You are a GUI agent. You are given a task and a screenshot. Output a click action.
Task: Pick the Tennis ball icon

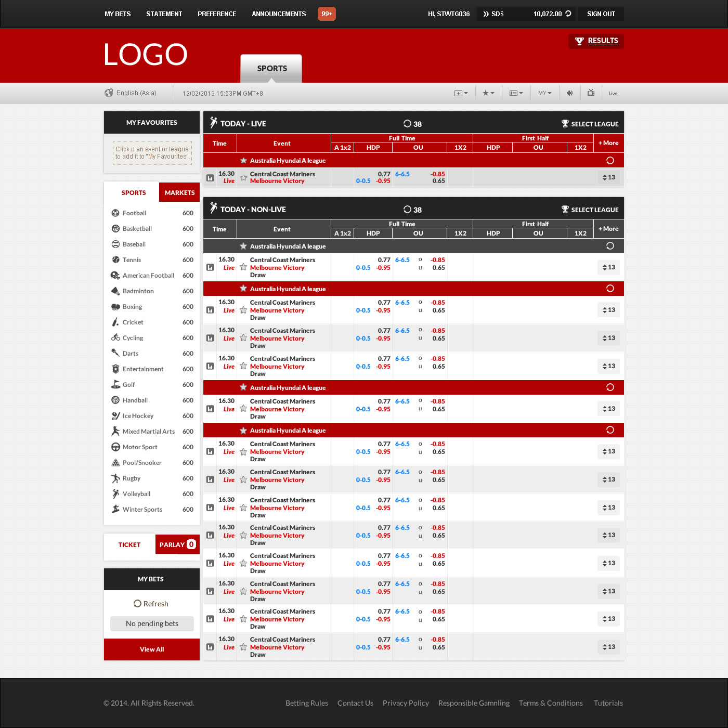[115, 260]
